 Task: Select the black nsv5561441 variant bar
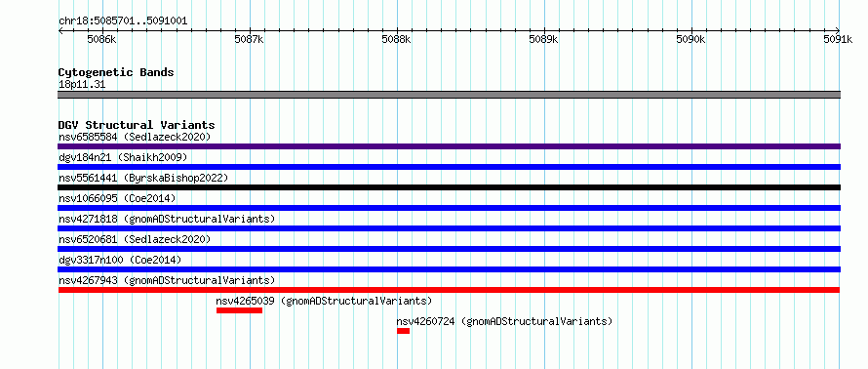pos(449,187)
